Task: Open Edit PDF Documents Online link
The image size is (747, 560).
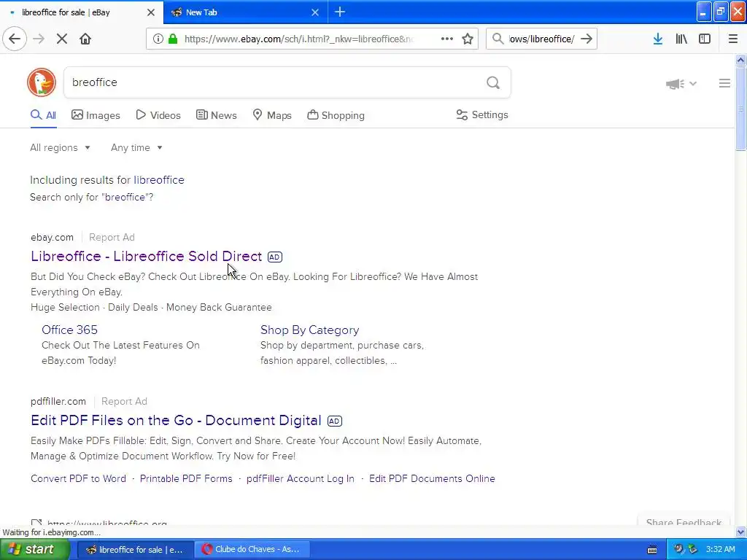Action: tap(432, 478)
